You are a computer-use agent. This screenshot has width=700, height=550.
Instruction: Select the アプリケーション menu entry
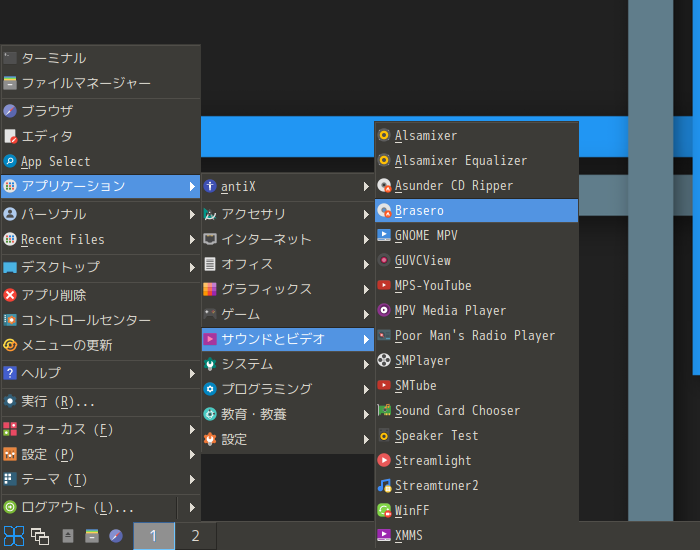pos(100,186)
